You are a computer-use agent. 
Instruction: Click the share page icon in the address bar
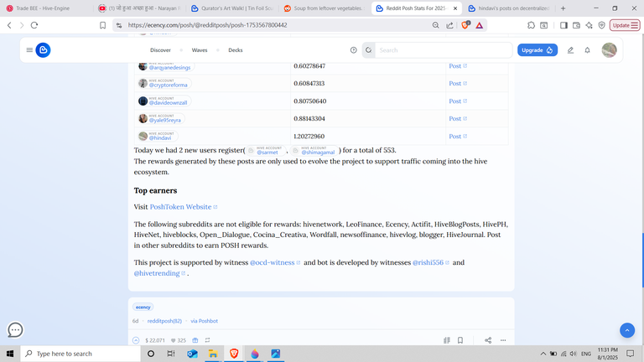click(450, 25)
